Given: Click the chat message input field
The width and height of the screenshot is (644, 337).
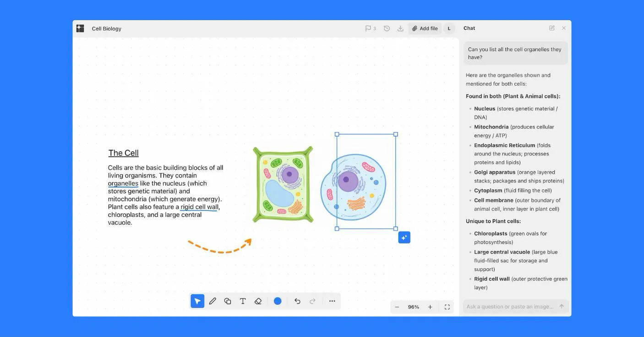Looking at the screenshot, I should pyautogui.click(x=510, y=307).
